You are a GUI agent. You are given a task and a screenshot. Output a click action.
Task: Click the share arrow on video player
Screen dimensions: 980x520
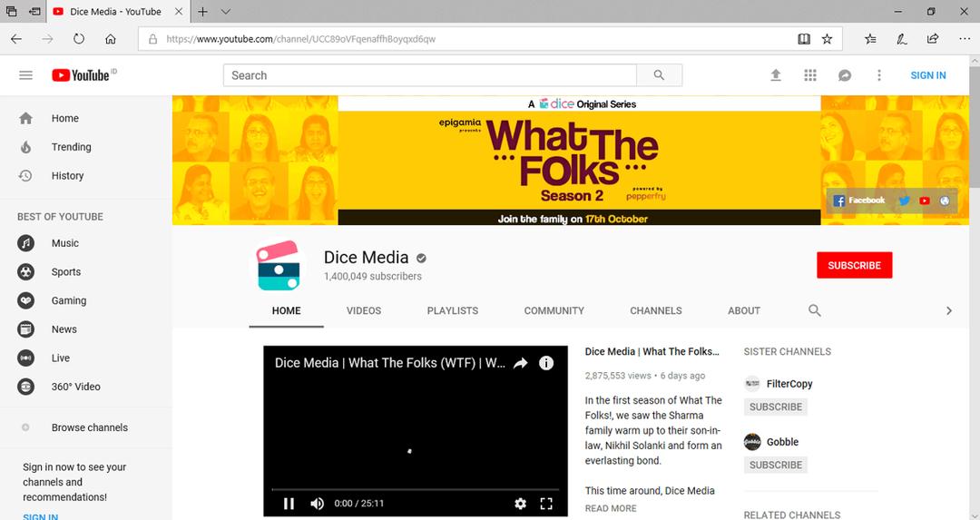(x=520, y=363)
